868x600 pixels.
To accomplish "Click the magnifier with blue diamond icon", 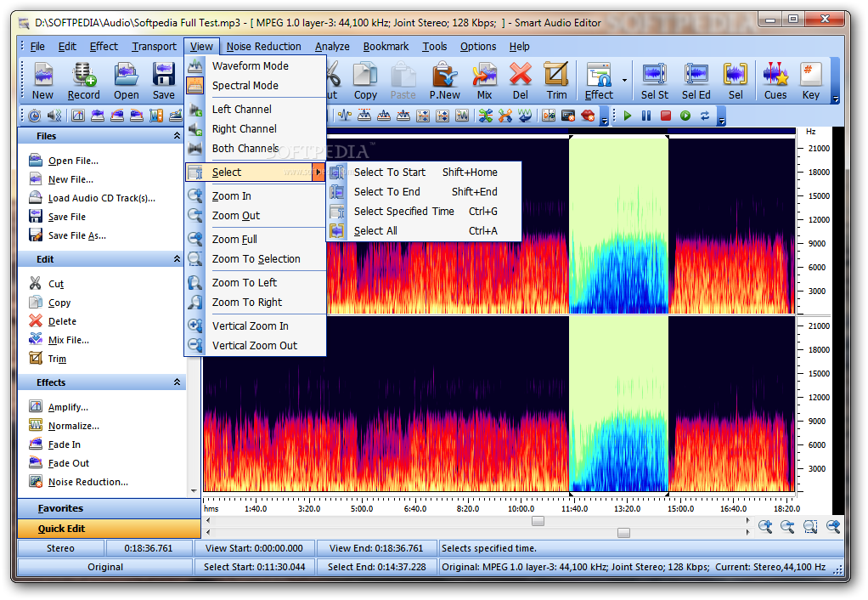I will point(833,526).
